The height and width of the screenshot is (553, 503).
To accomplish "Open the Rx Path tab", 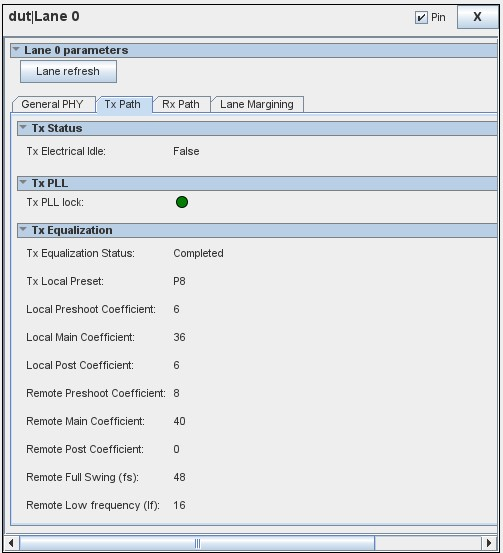I will click(181, 104).
